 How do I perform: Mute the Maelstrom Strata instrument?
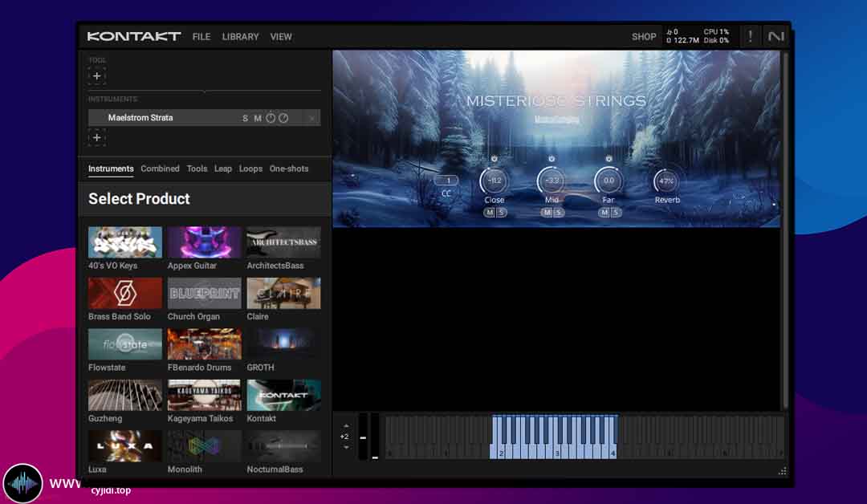coord(257,118)
